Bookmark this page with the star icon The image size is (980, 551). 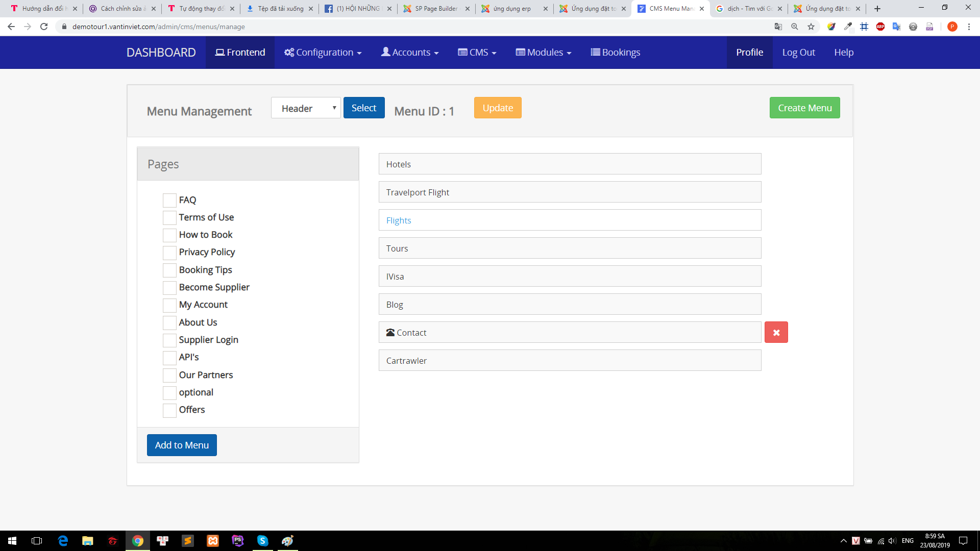[811, 27]
